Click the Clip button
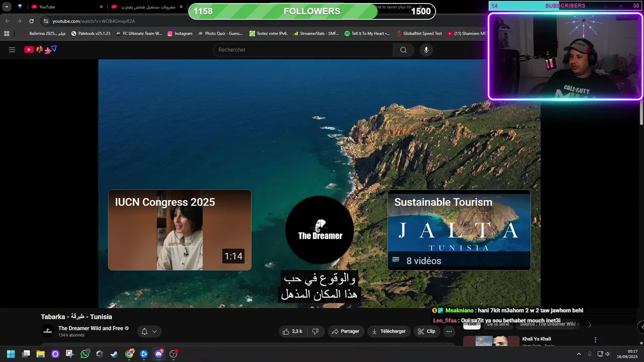The height and width of the screenshot is (362, 644). click(427, 331)
